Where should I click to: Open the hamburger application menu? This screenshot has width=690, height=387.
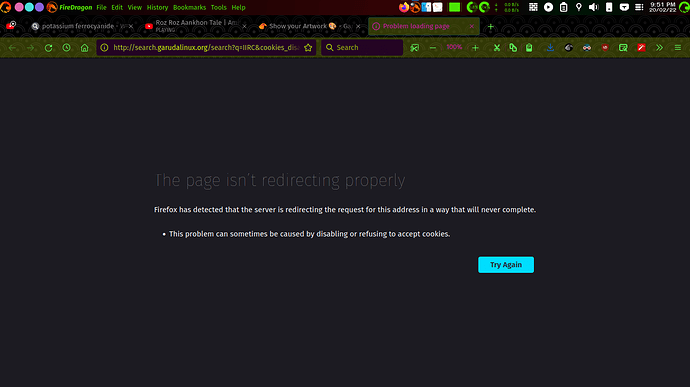678,48
